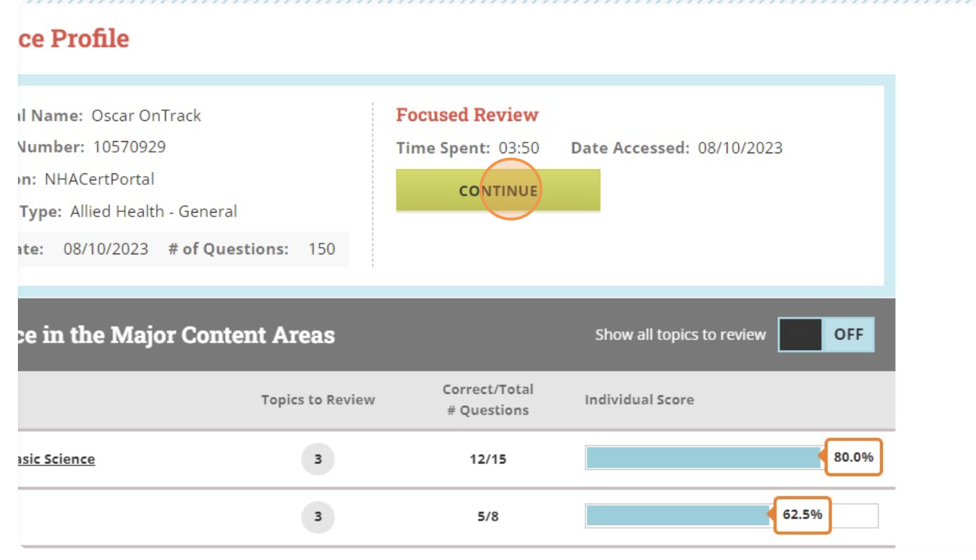Click the Allied Health - General type text
This screenshot has height=560, width=976.
click(x=153, y=211)
